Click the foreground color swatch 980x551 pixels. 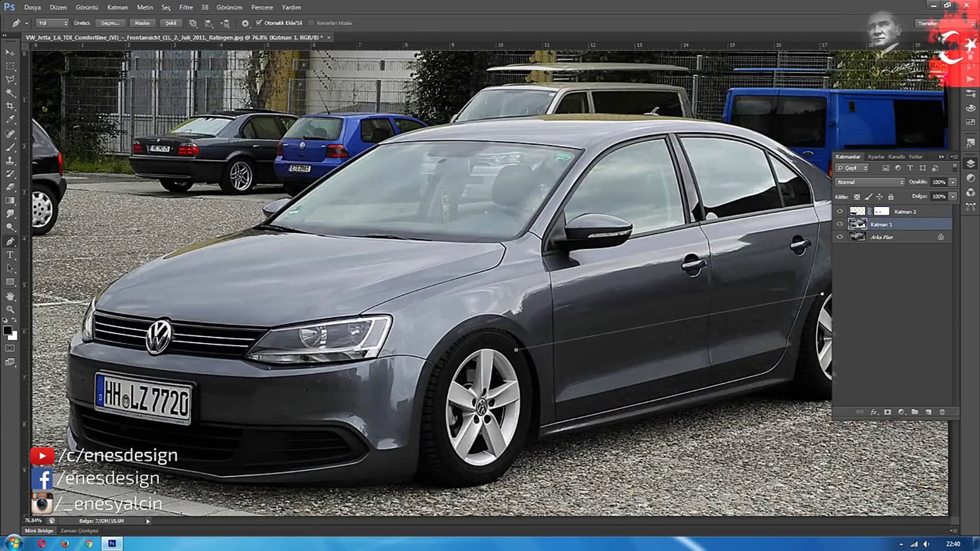pyautogui.click(x=7, y=331)
